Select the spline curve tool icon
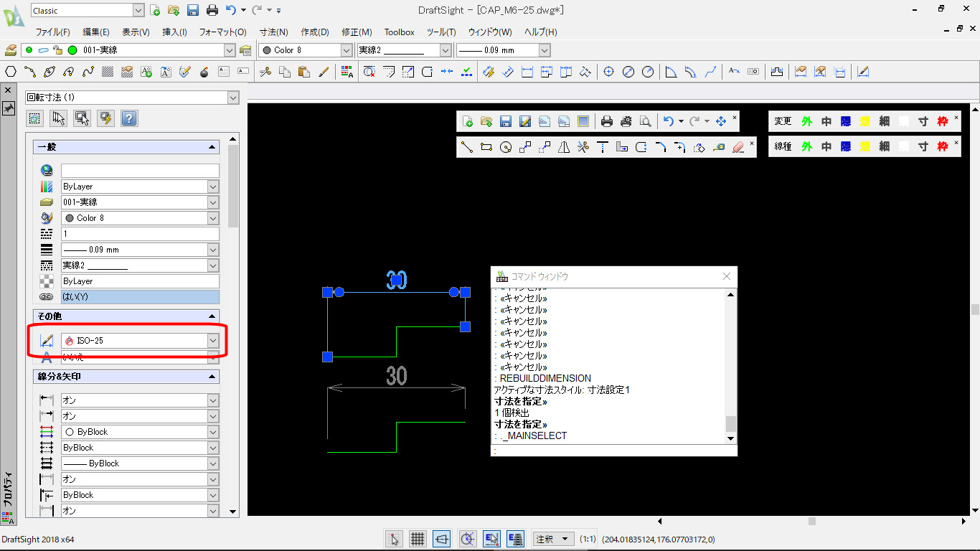This screenshot has width=980, height=551. [88, 72]
